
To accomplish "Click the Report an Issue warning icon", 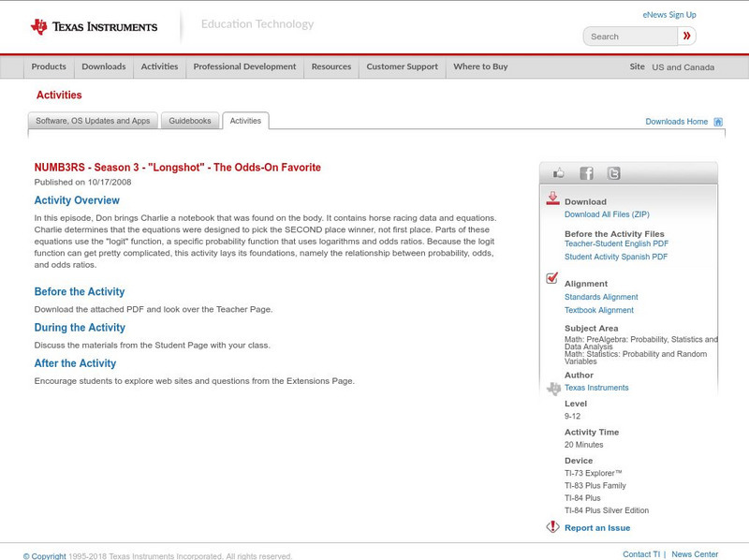I will pos(552,526).
